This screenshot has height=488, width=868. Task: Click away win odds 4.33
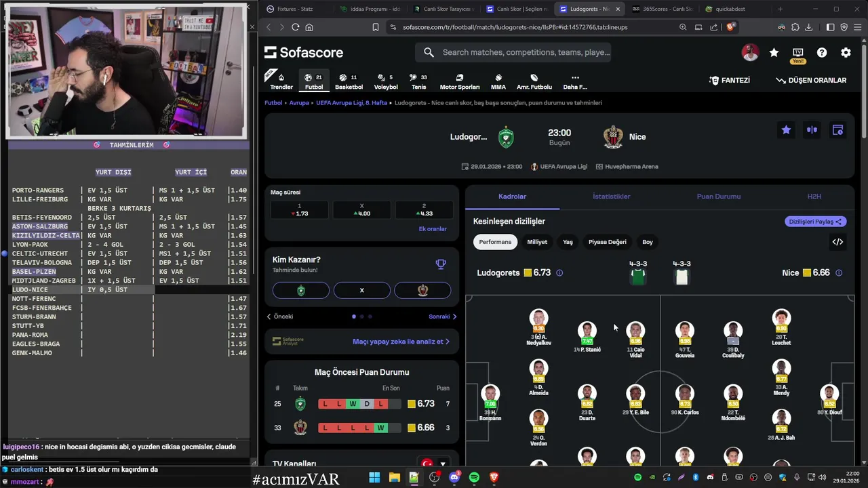coord(424,210)
